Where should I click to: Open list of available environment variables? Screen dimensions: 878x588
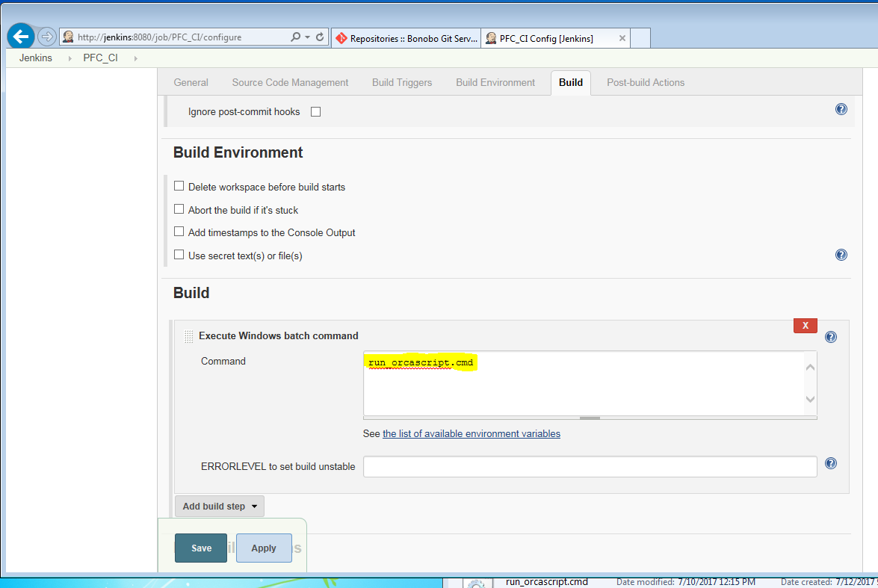(x=472, y=433)
